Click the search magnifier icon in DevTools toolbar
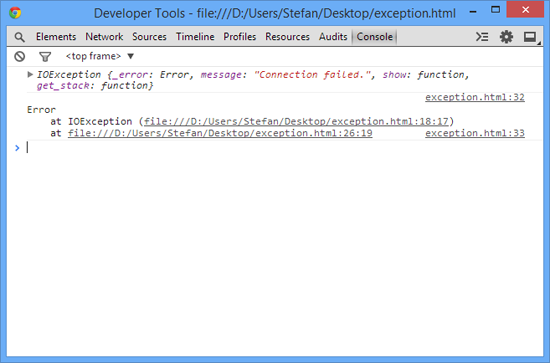550x363 pixels. pyautogui.click(x=20, y=37)
